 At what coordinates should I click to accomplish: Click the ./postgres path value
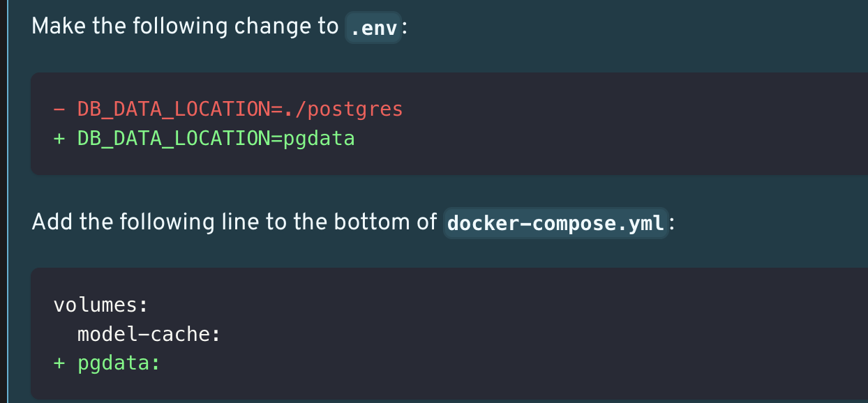(343, 109)
